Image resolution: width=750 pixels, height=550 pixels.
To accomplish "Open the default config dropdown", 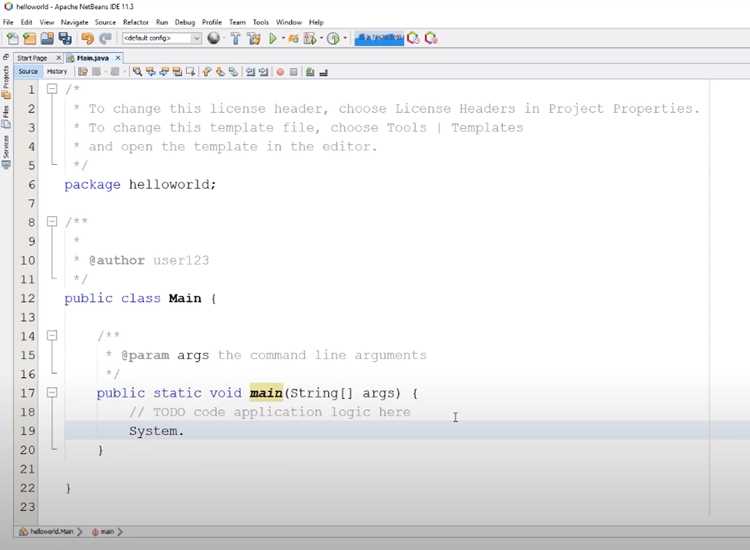I will click(x=162, y=38).
